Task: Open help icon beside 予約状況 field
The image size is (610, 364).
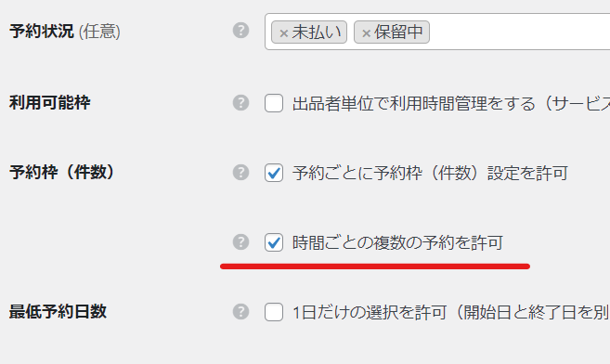Action: tap(240, 31)
